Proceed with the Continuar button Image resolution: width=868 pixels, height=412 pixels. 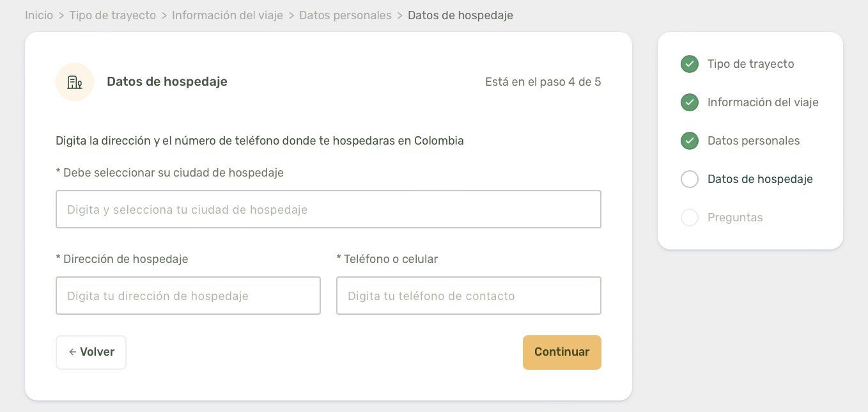(562, 353)
